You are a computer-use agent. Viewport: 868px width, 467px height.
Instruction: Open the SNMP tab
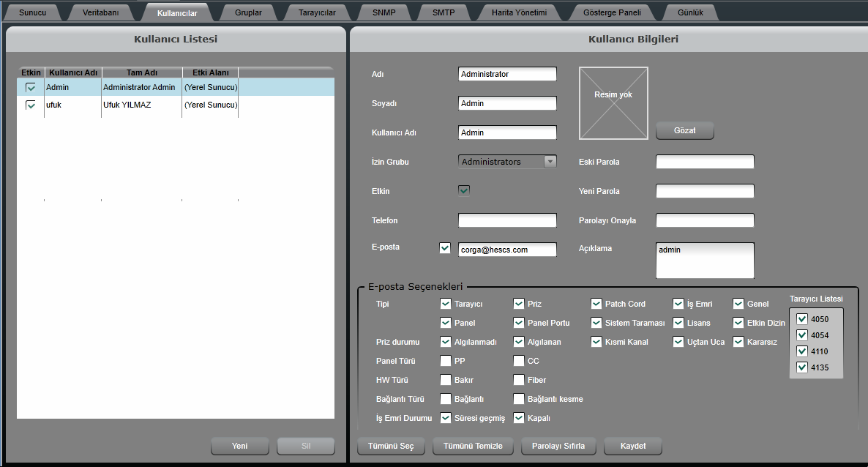pyautogui.click(x=384, y=12)
